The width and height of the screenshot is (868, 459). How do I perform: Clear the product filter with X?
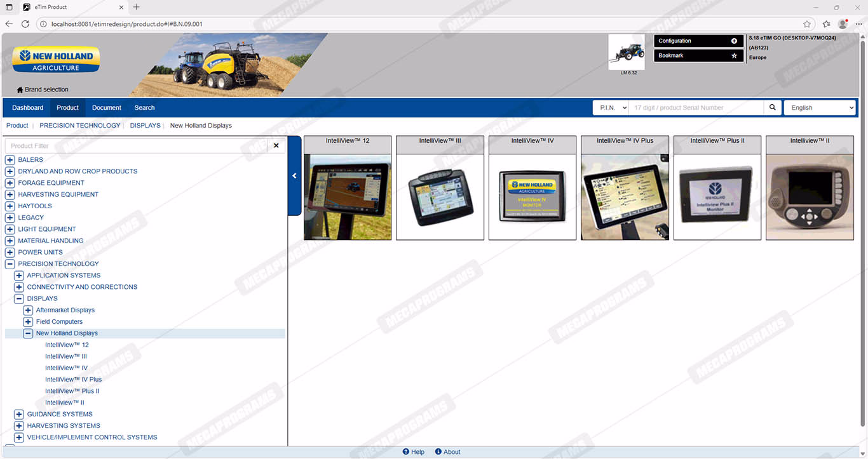pos(276,146)
